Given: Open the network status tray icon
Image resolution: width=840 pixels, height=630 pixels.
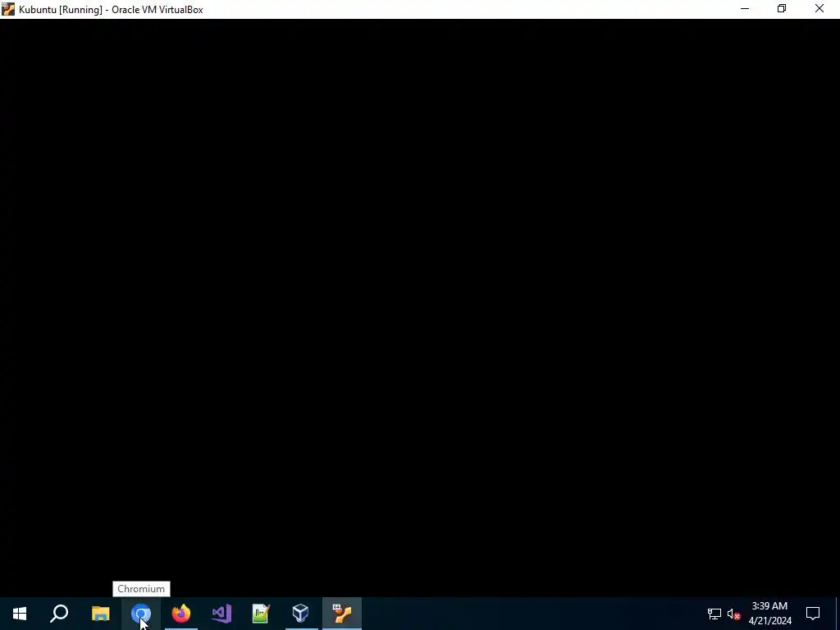Looking at the screenshot, I should point(714,614).
